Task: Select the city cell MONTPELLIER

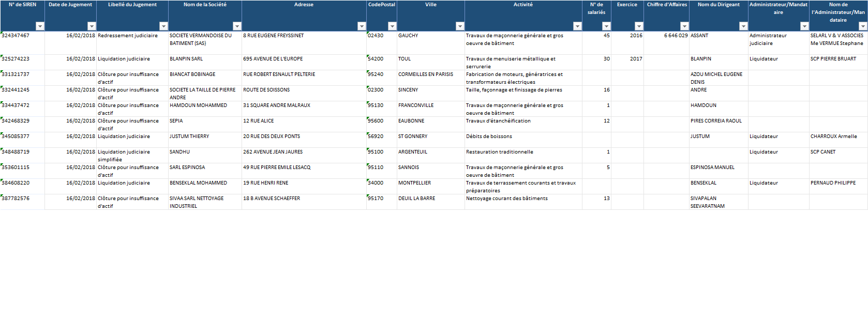Action: (431, 187)
